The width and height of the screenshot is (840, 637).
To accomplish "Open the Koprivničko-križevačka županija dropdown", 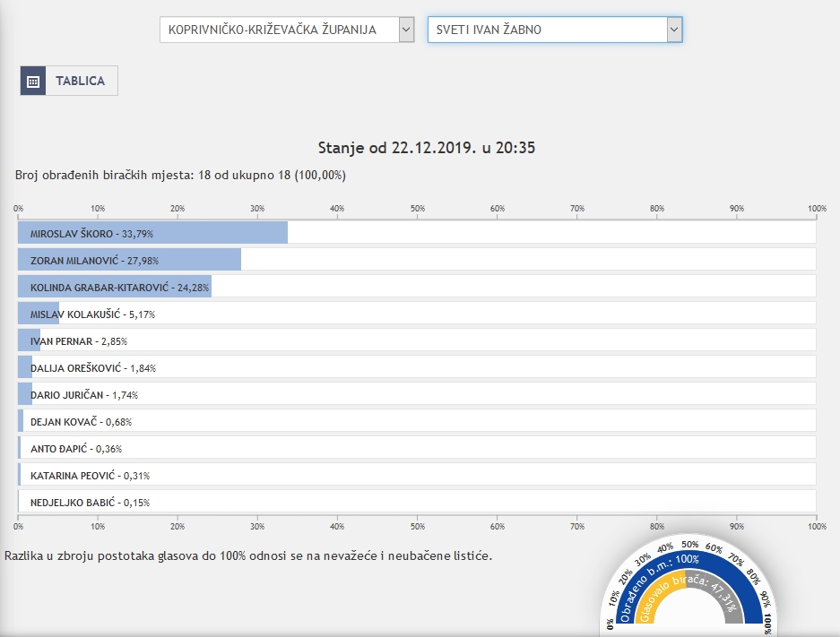I will [286, 30].
